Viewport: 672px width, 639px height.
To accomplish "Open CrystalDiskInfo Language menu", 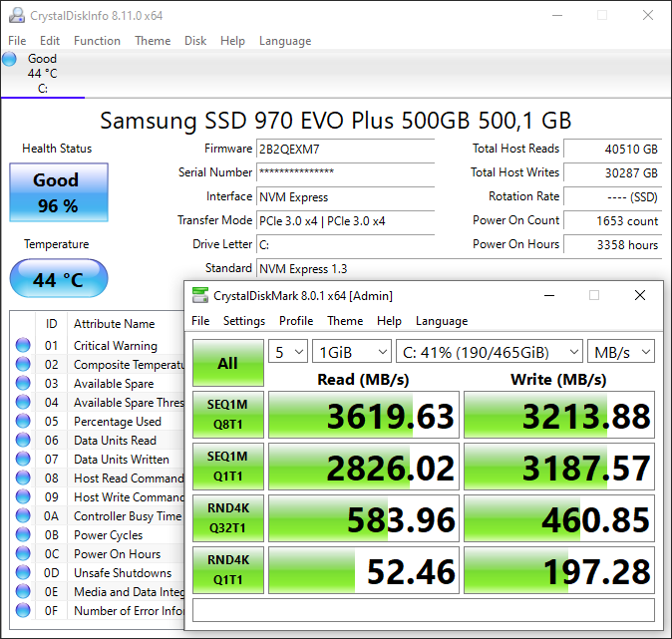I will click(285, 41).
